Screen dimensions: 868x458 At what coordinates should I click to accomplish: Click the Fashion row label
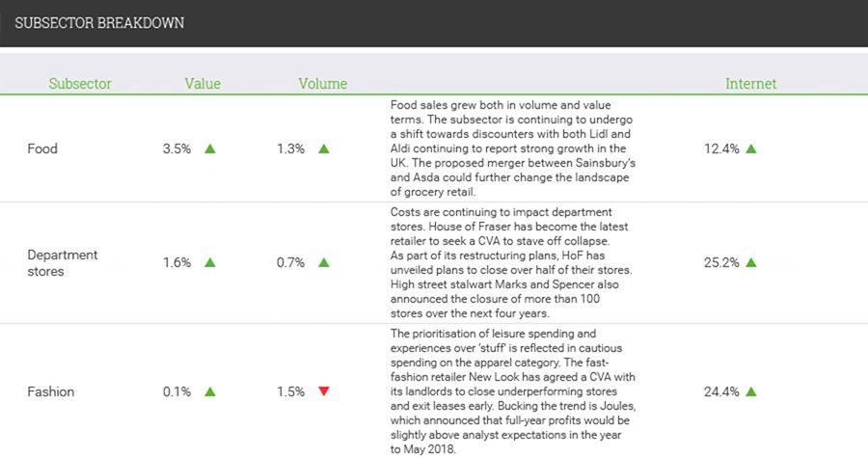51,391
